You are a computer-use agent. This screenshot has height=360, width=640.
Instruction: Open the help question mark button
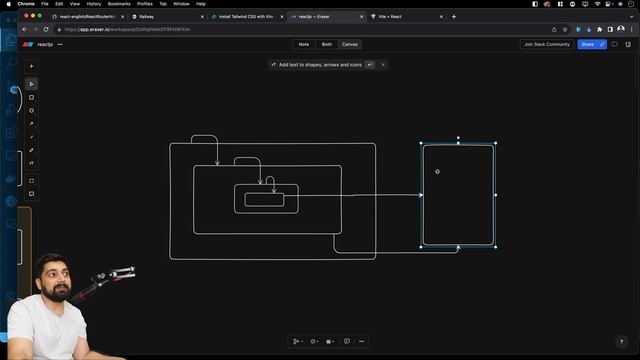pyautogui.click(x=622, y=342)
